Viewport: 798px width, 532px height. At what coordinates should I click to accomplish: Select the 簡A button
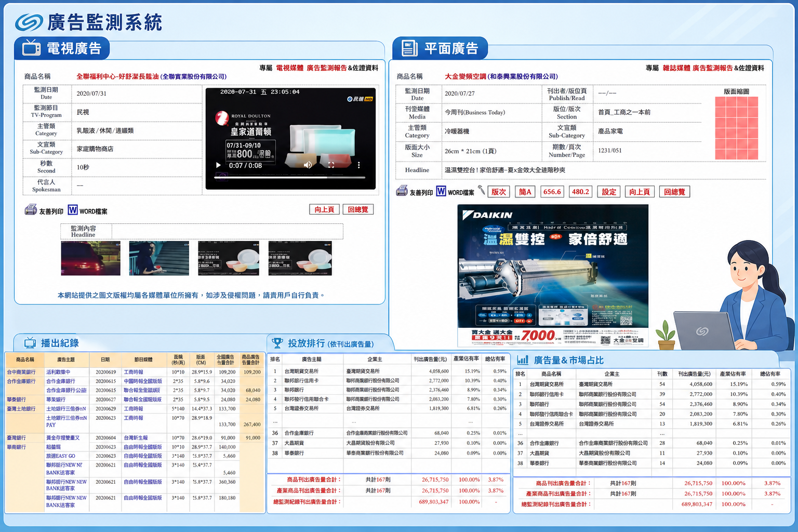tap(525, 192)
